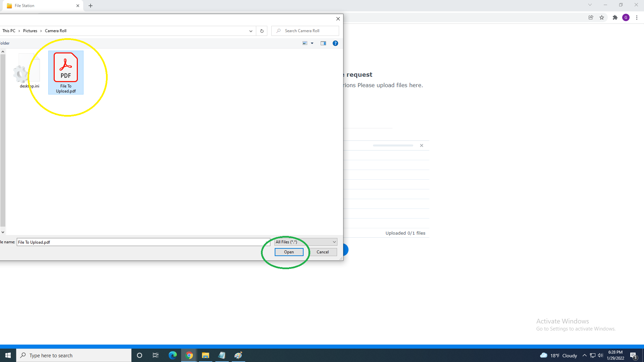Click the Open button
This screenshot has width=644, height=362.
[289, 252]
